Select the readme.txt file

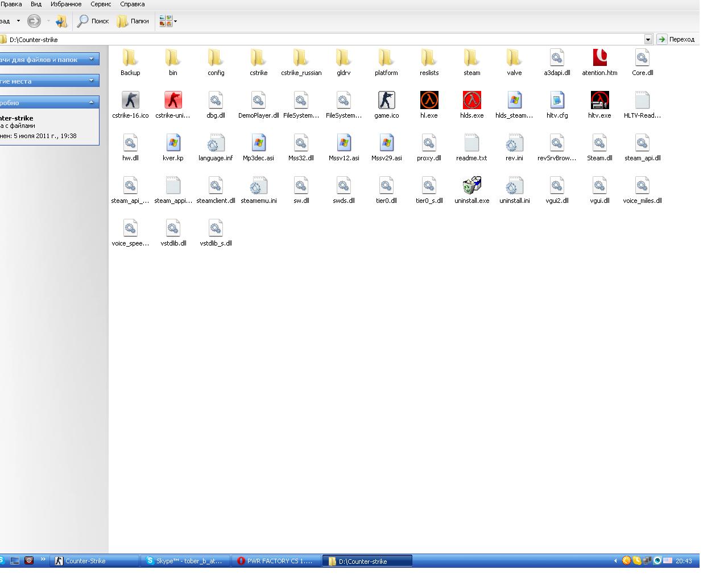(x=471, y=143)
